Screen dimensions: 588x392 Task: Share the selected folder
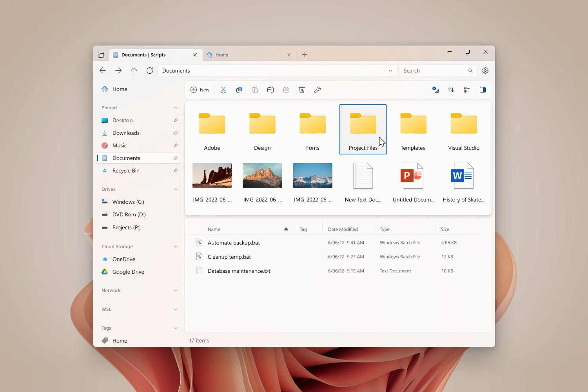[x=286, y=90]
